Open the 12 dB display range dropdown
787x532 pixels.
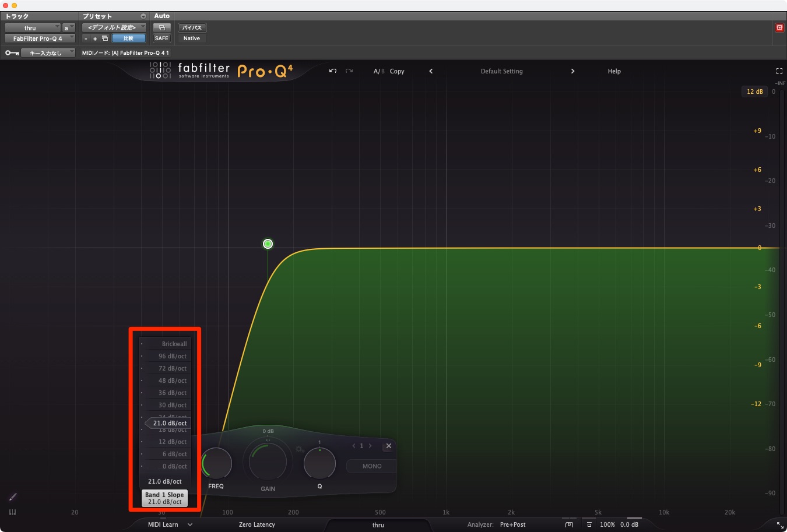(x=755, y=91)
